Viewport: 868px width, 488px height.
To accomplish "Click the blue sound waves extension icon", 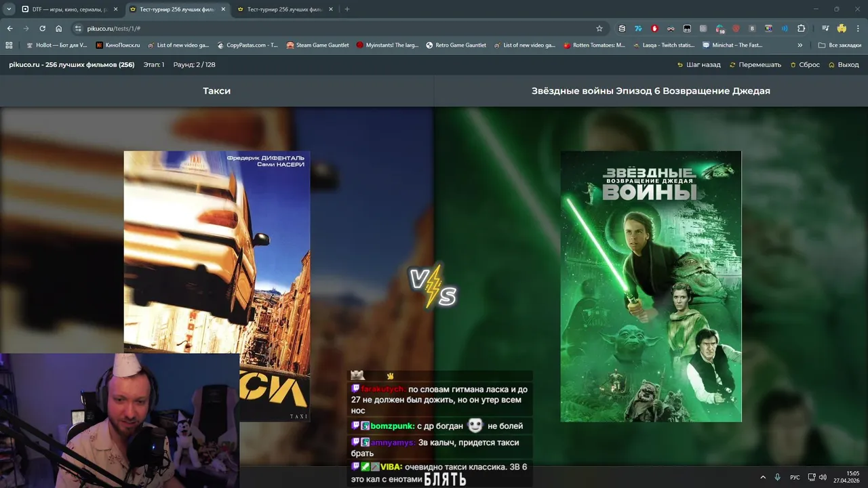I will coord(785,28).
